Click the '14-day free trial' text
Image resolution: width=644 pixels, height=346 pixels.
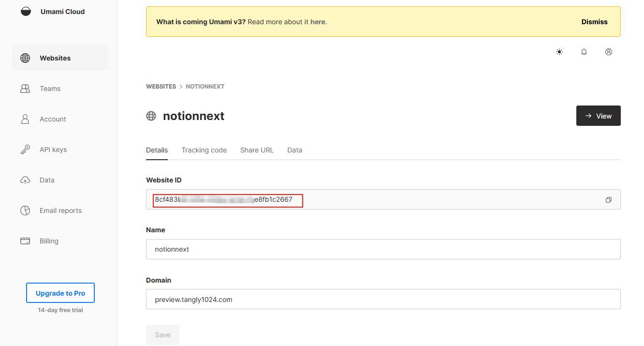60,310
